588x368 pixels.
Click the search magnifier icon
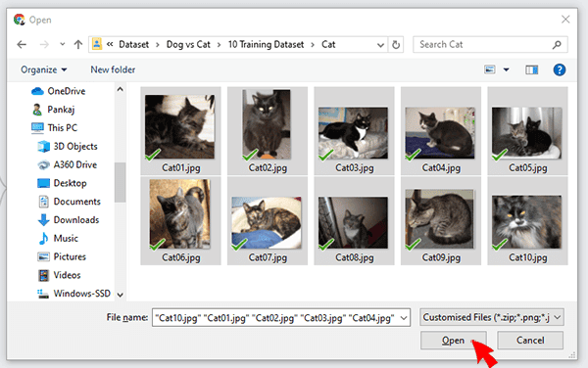coord(557,45)
